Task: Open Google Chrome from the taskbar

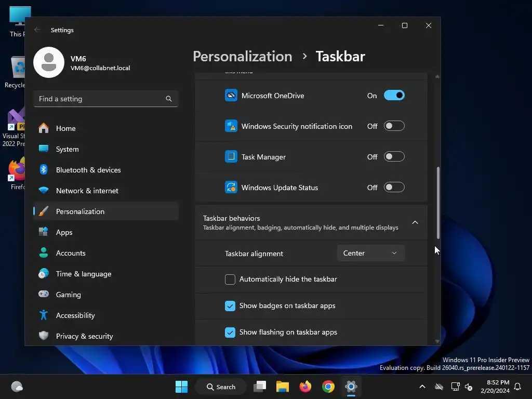Action: 328,387
